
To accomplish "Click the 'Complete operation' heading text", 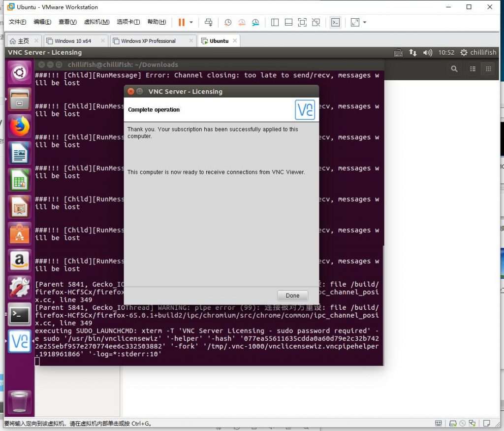I will [154, 110].
